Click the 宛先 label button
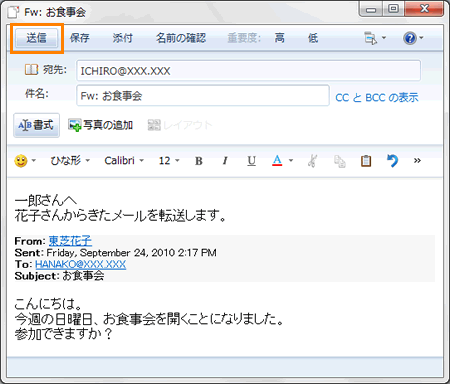 (x=55, y=70)
